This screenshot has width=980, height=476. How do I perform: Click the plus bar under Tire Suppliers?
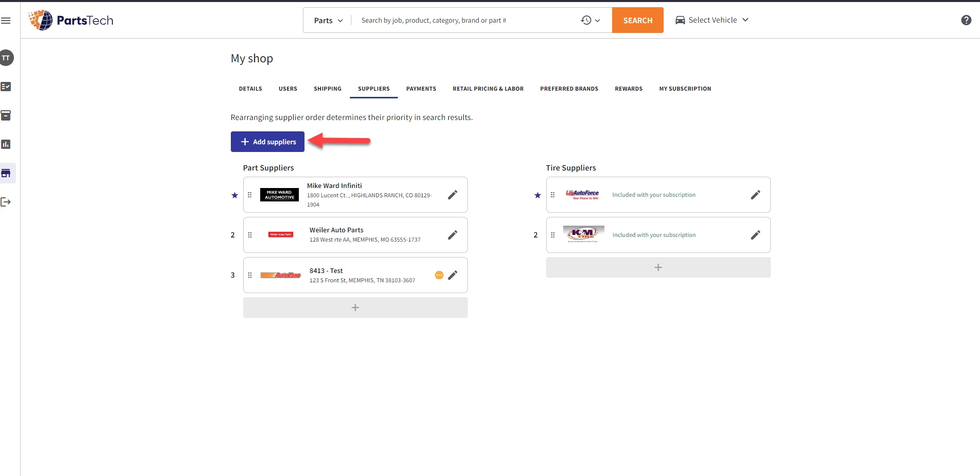point(657,267)
